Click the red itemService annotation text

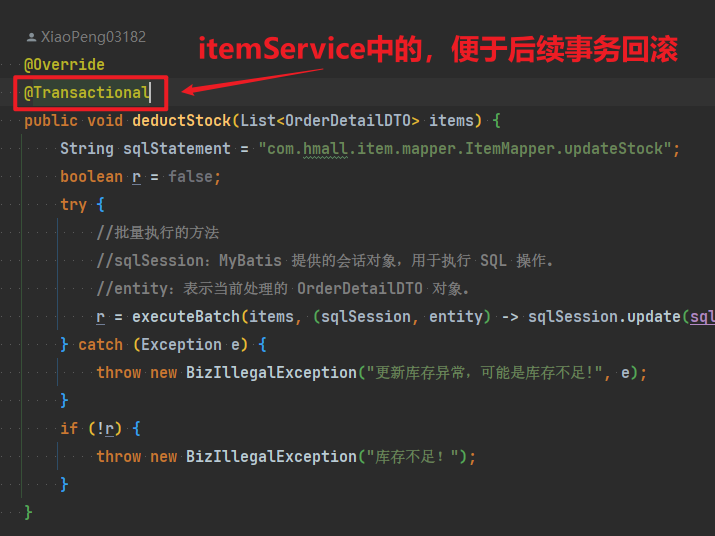pos(437,48)
